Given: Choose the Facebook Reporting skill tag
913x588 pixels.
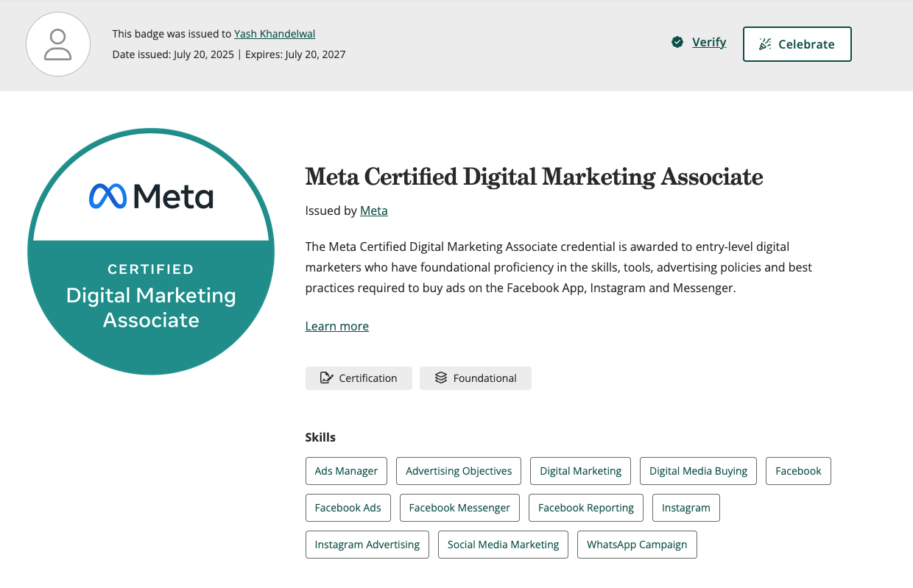Looking at the screenshot, I should click(586, 508).
